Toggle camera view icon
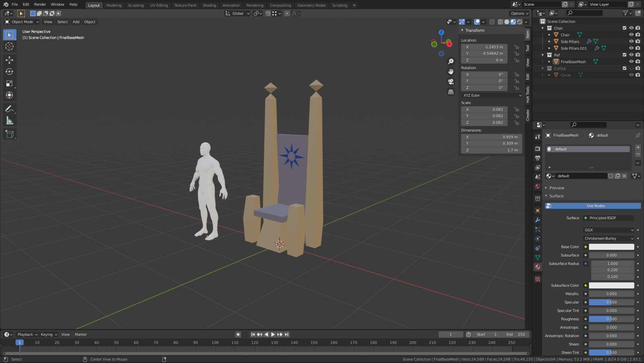Viewport: 644px width, 363px height. [x=451, y=81]
